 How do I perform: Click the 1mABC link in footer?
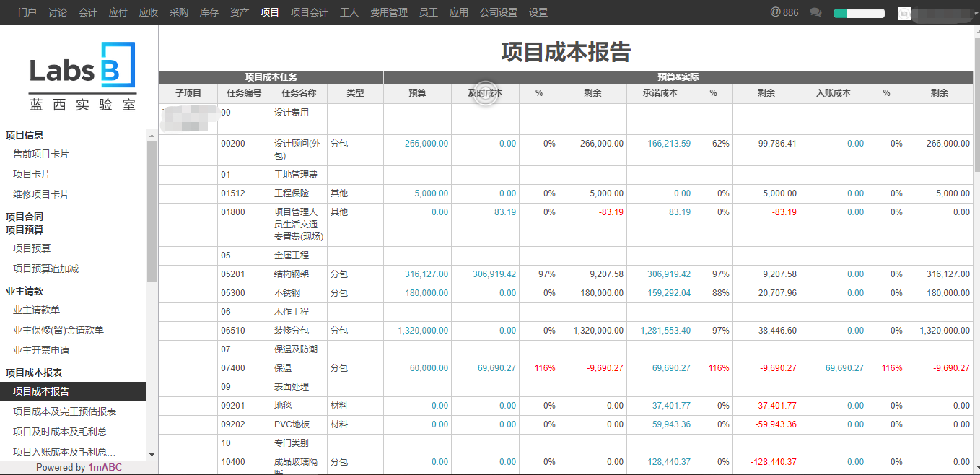click(x=105, y=467)
